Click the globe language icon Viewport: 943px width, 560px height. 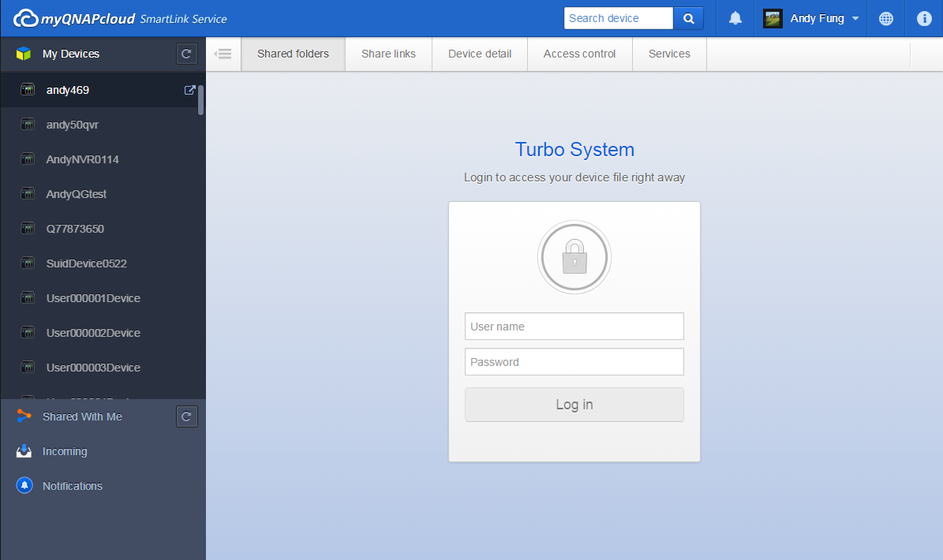(886, 19)
